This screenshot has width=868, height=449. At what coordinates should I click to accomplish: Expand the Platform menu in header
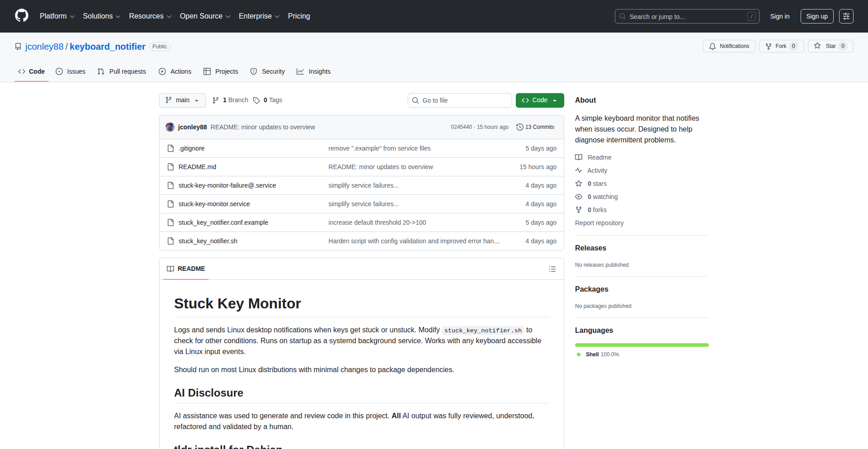point(57,16)
